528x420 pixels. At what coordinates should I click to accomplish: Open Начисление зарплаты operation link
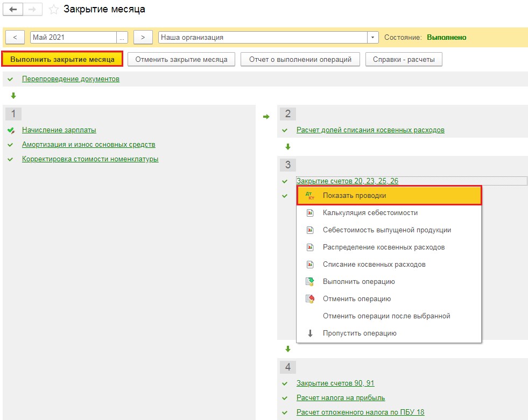point(59,130)
